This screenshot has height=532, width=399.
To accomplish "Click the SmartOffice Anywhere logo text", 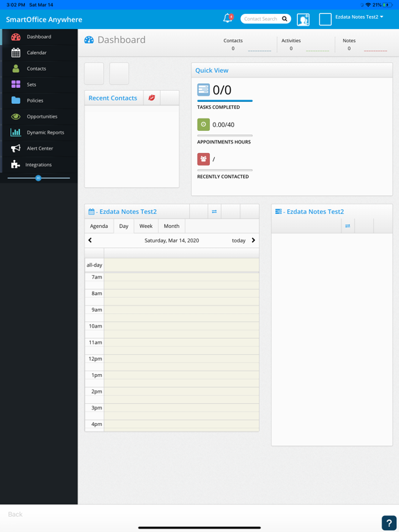I will tap(44, 19).
